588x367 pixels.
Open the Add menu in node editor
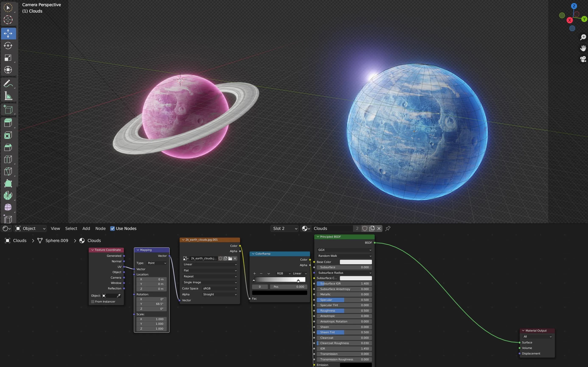[86, 228]
